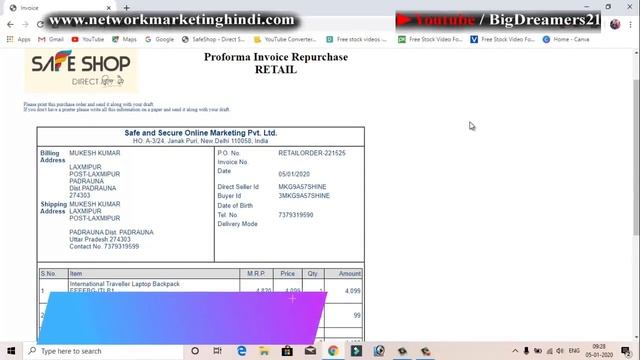Open Free Stock Video Fo... bookmark with blue V icon
The height and width of the screenshot is (360, 640).
pos(502,39)
